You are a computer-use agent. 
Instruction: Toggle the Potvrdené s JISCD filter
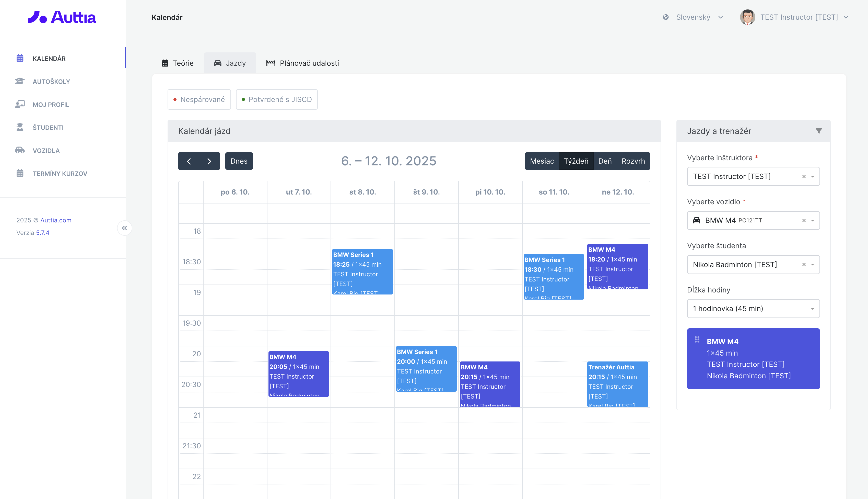tap(277, 99)
